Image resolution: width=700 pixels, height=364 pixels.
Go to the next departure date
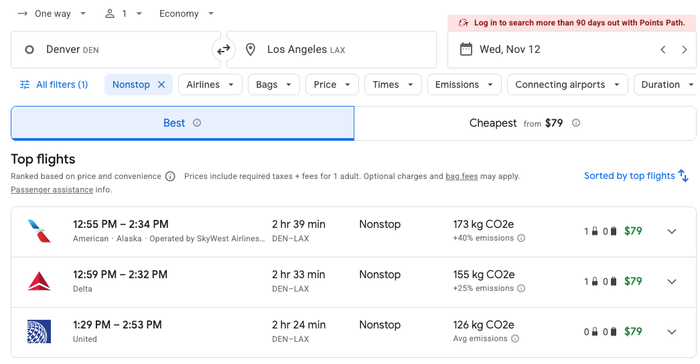[x=684, y=50]
